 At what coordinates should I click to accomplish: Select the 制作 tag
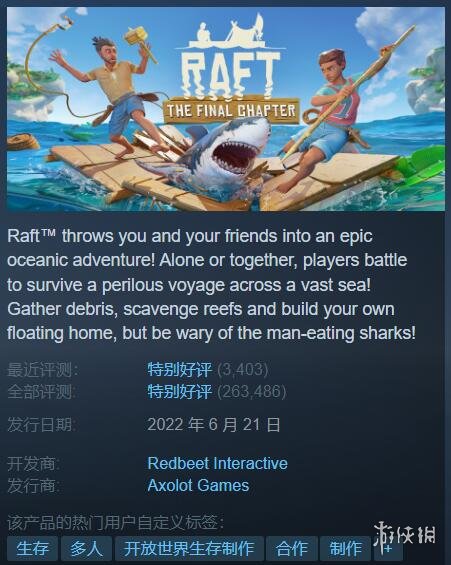tap(345, 548)
